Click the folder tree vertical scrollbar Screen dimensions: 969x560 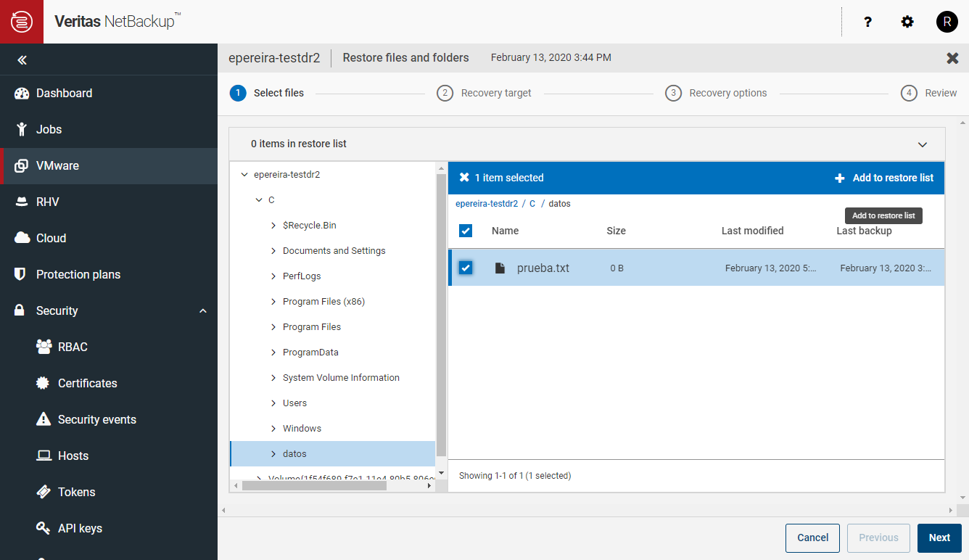[x=441, y=316]
